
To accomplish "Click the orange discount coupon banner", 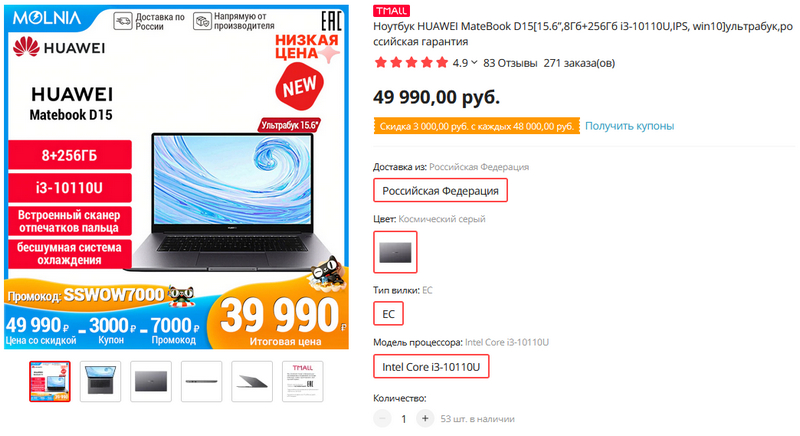I will (477, 126).
